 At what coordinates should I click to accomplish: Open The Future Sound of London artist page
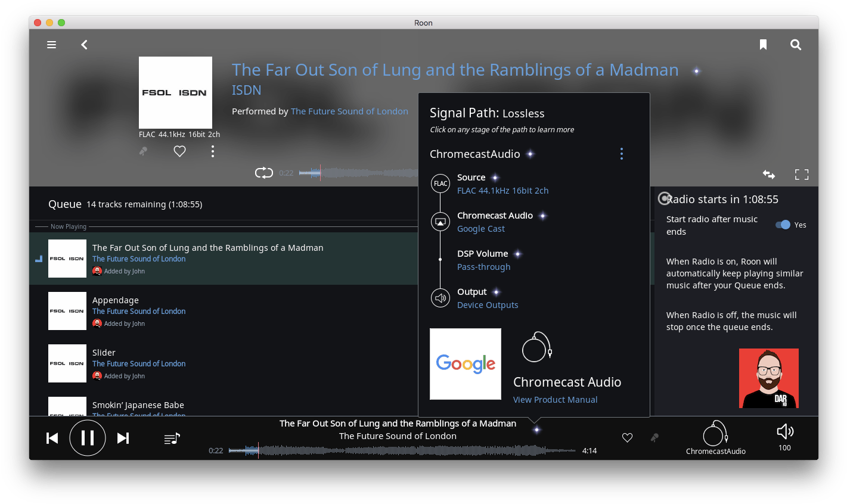point(349,111)
